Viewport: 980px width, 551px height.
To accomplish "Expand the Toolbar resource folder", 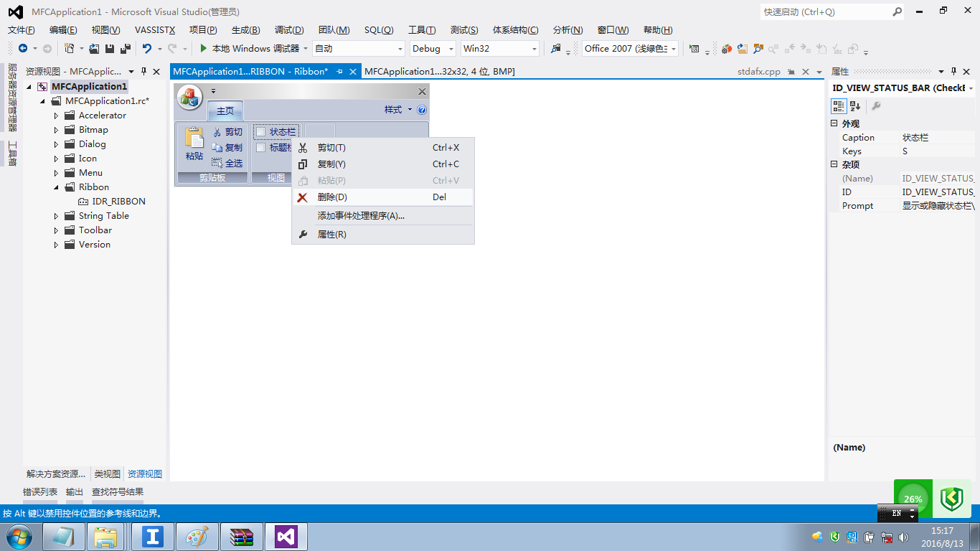I will tap(56, 230).
